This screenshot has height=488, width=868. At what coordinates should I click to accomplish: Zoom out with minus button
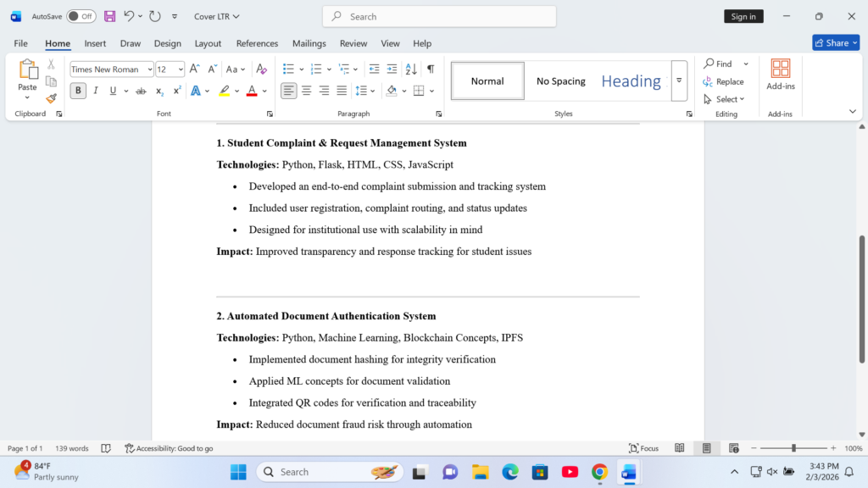[754, 448]
